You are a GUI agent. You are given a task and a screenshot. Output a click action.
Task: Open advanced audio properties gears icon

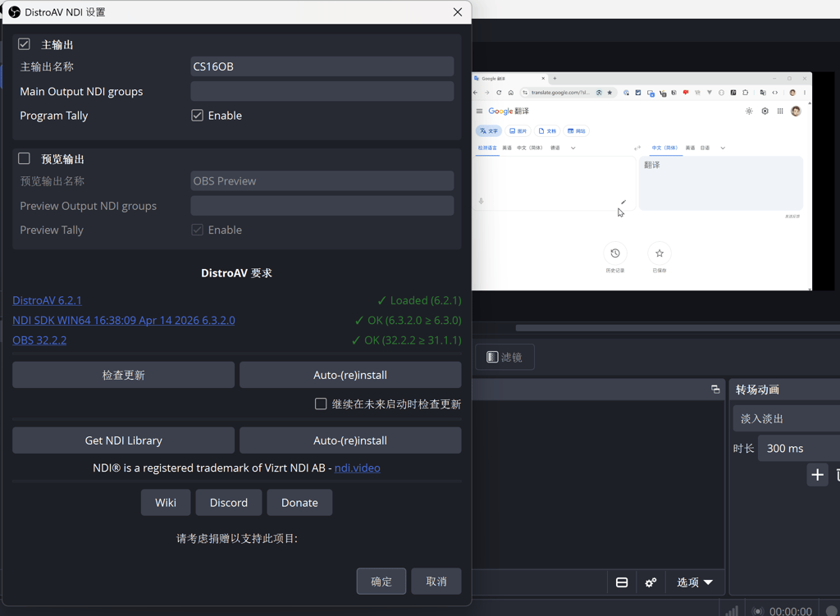pos(651,582)
